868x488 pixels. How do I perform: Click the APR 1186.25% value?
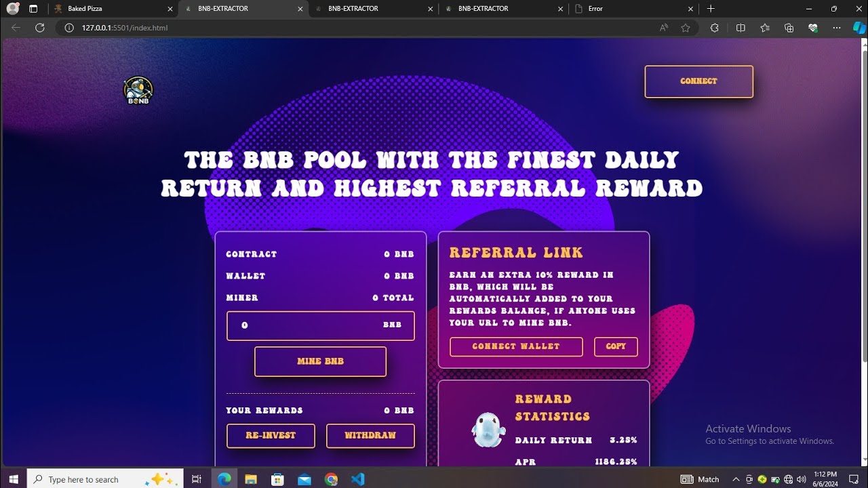point(616,462)
